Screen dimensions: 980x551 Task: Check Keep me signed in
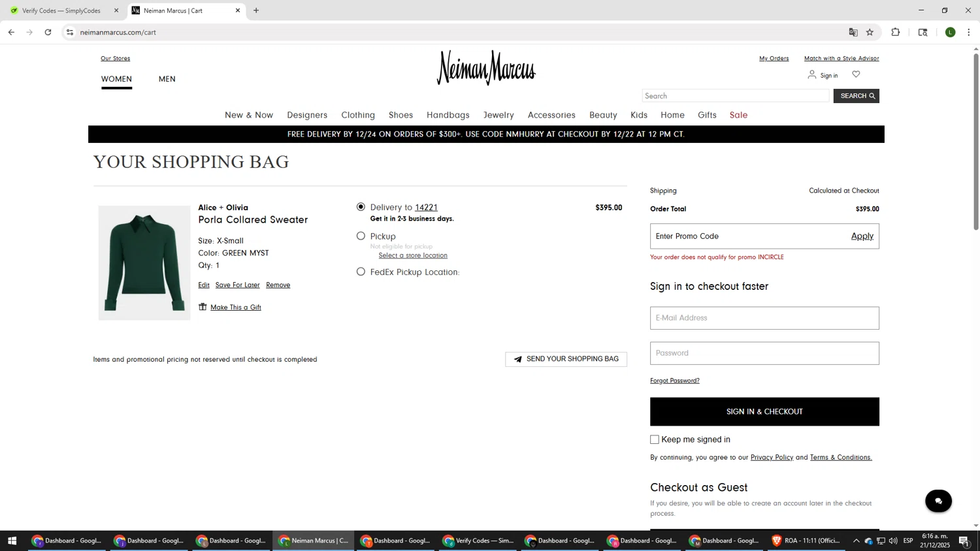click(655, 439)
